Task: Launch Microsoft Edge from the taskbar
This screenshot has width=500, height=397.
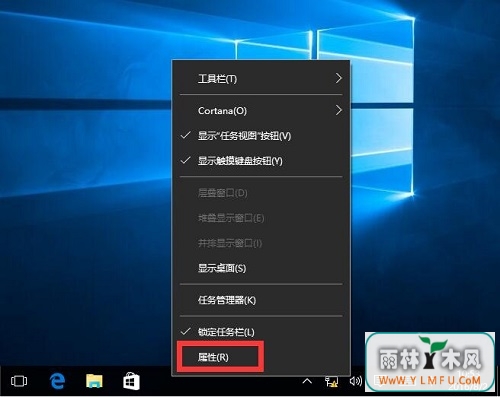Action: pyautogui.click(x=57, y=381)
